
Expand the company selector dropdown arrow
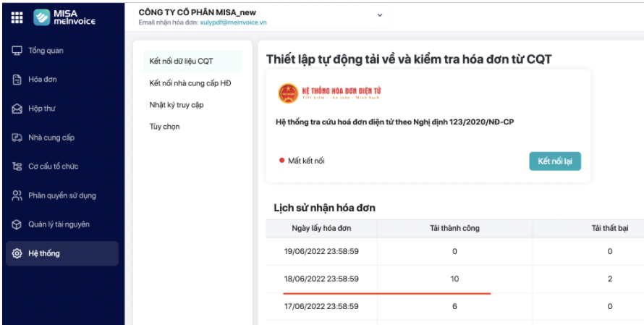(x=380, y=15)
